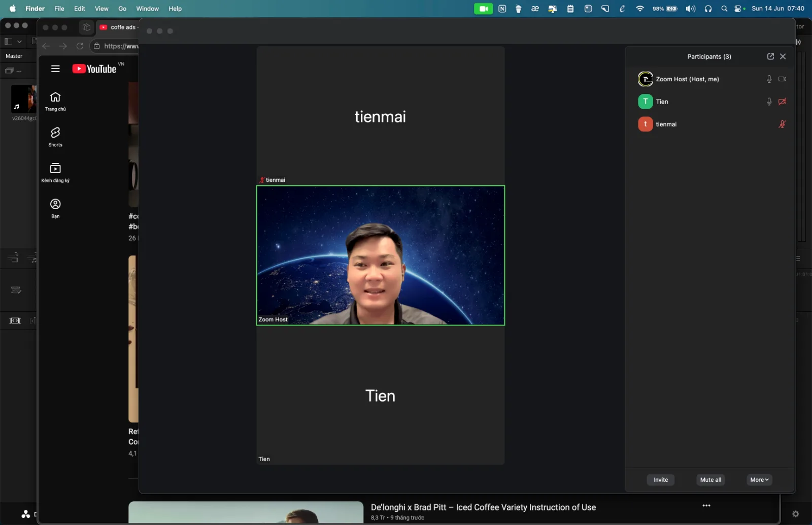812x525 pixels.
Task: Select Zoom Host avatar in participants list
Action: coord(645,79)
